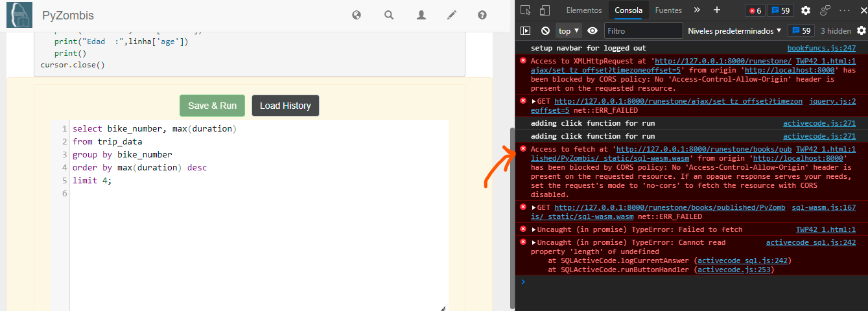Click the pencil edit icon
Screen dimensions: 868x311
452,15
